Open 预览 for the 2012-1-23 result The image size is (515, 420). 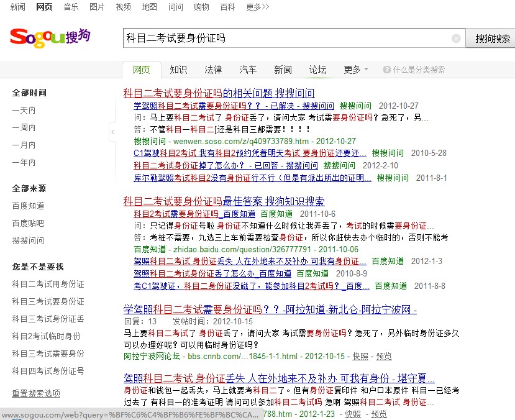[379, 414]
